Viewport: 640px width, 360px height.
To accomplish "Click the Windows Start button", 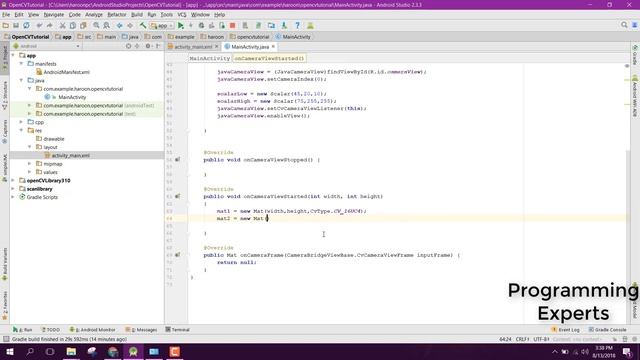I will click(x=10, y=351).
